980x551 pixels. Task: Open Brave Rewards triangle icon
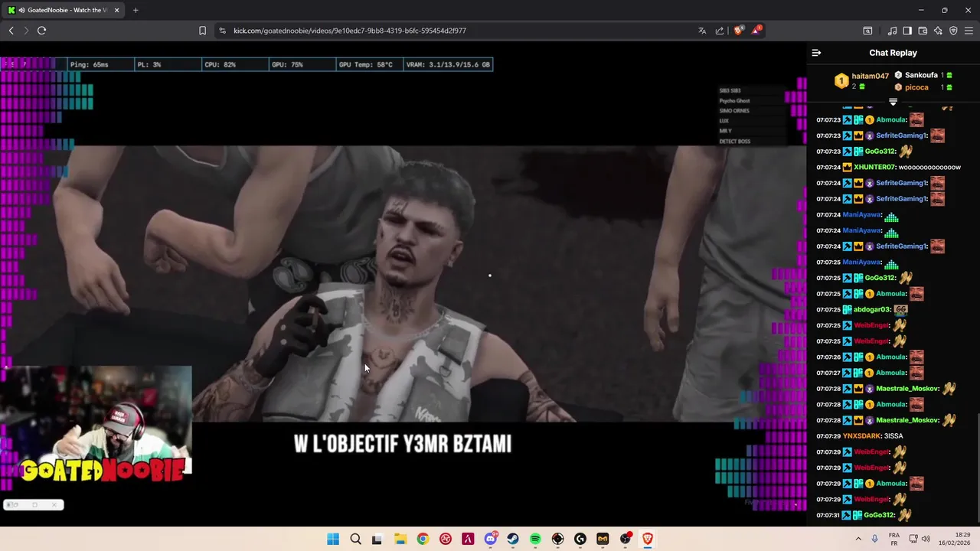tap(756, 31)
